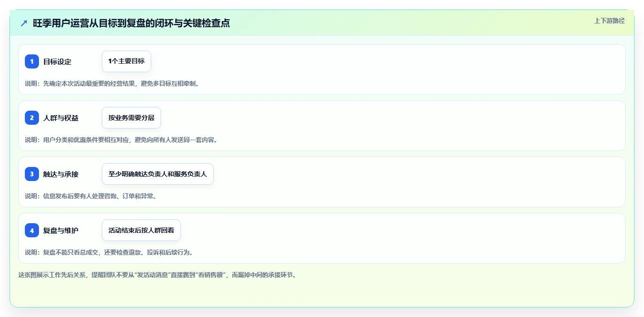The width and height of the screenshot is (644, 317).
Task: Click the '活动结束后按人群回看' chip
Action: (141, 230)
